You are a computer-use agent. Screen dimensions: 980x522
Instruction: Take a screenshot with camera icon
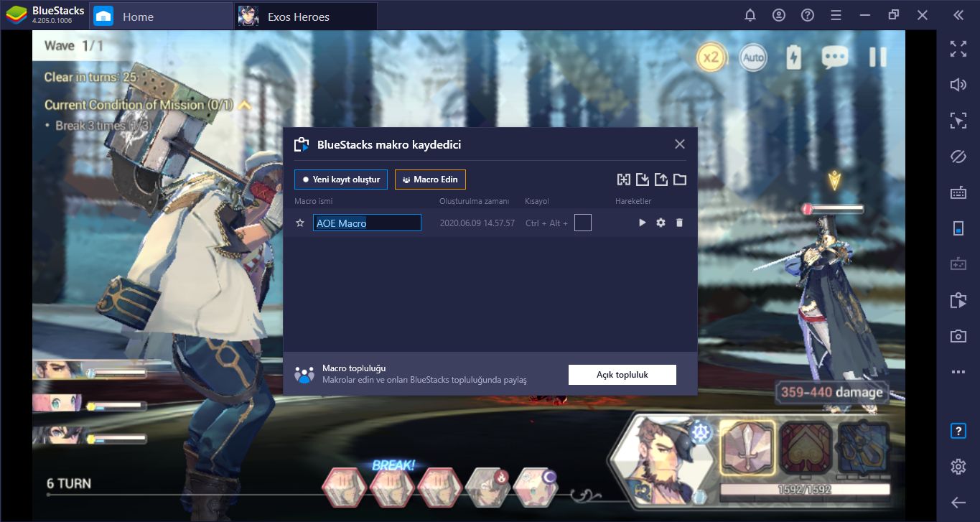click(x=958, y=336)
